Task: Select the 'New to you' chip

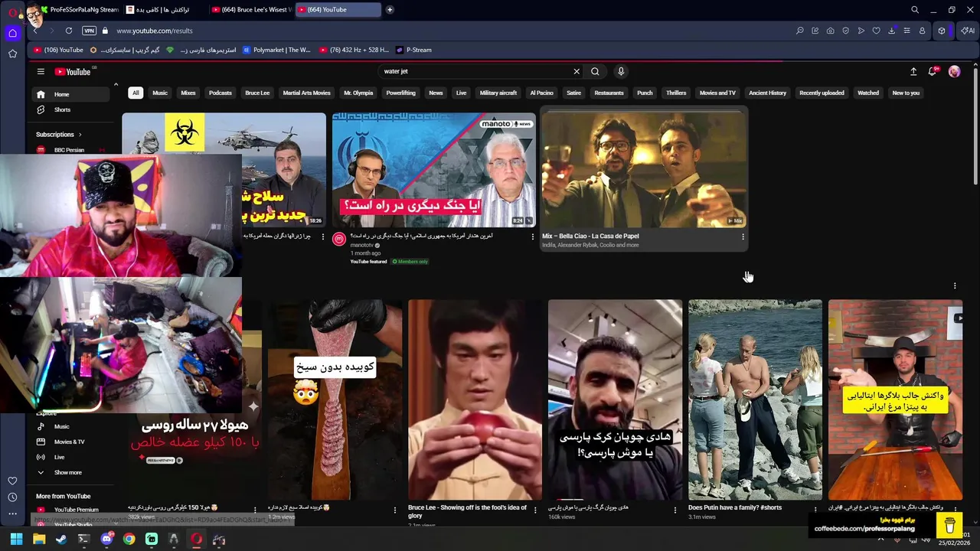Action: (x=906, y=93)
